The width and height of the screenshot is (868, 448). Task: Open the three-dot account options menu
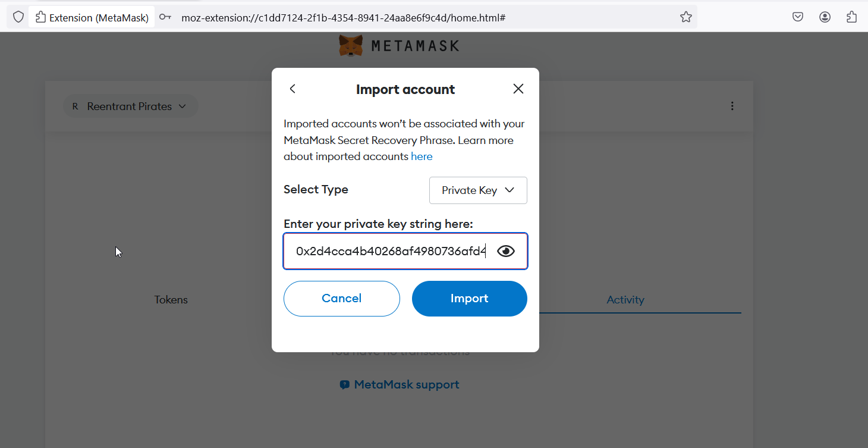pos(732,106)
